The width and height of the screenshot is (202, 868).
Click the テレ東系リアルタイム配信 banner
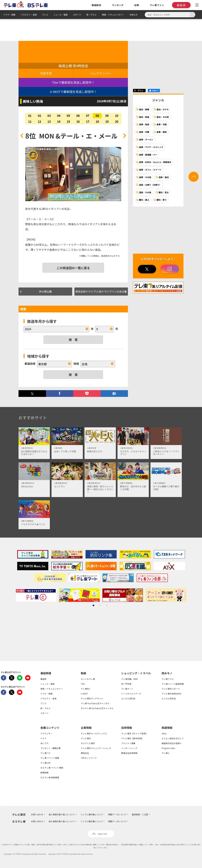[x=158, y=287]
